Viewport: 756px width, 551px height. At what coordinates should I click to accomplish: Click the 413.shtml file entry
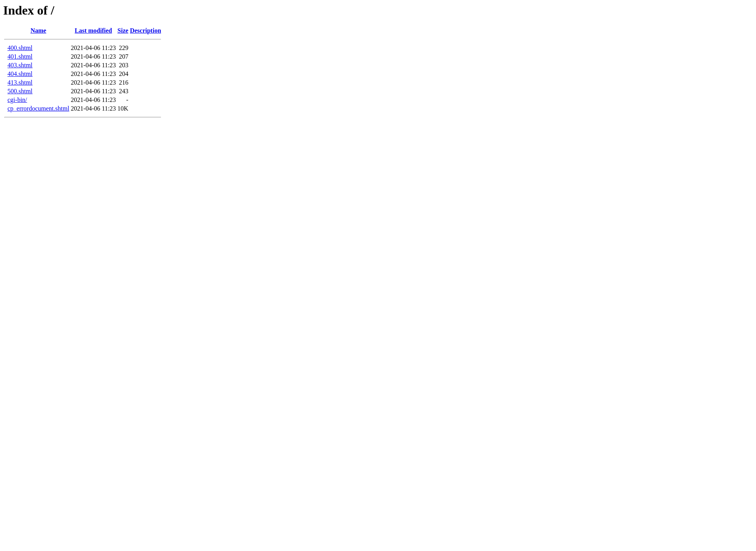pos(20,82)
